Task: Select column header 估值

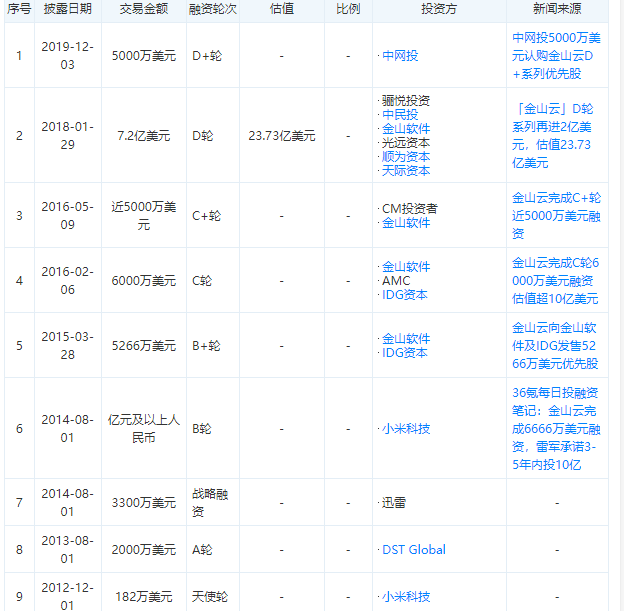Action: point(282,9)
